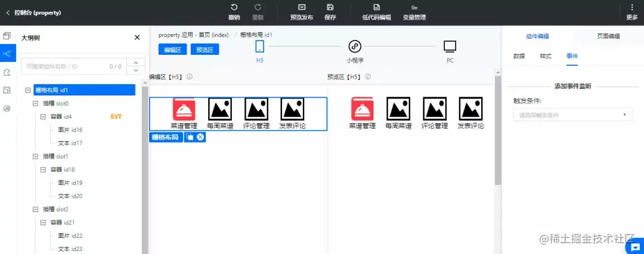Viewport: 644px width, 254px height.
Task: Jump to the next search result with the down arrow
Action: 136,70
